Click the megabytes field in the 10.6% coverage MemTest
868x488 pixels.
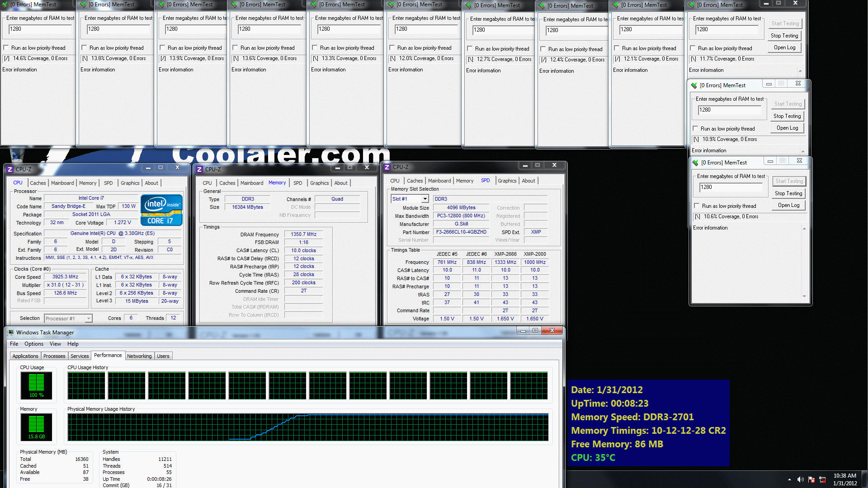[730, 187]
